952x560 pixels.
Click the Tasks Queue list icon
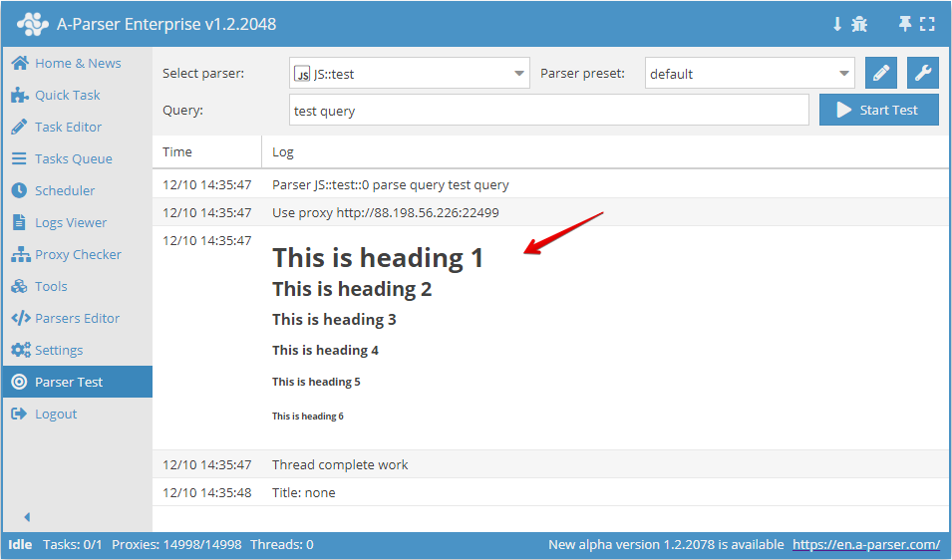[x=19, y=158]
